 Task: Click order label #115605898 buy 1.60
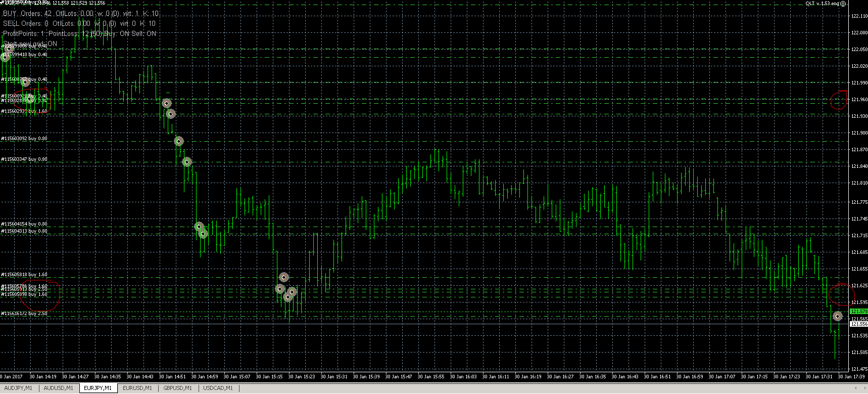(x=24, y=294)
